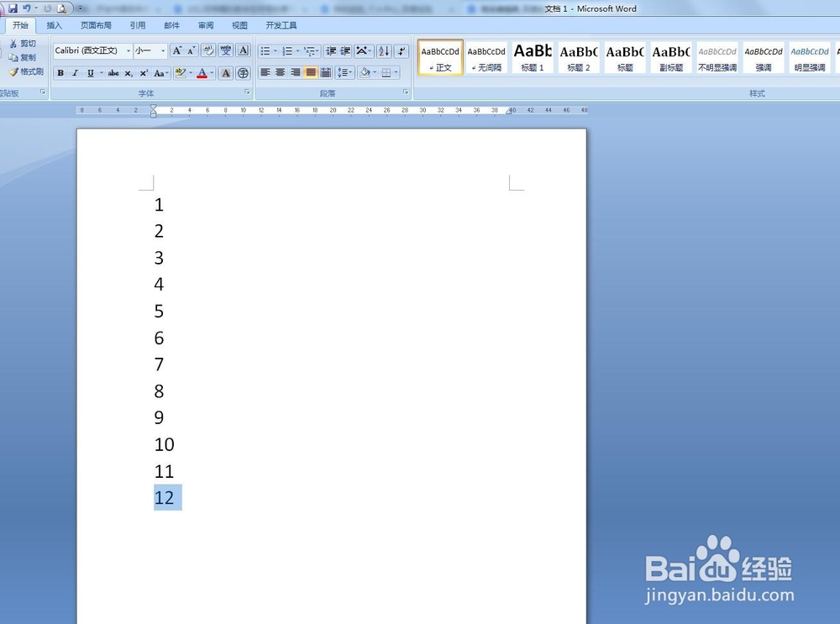Open the font dialog launcher
Image resolution: width=840 pixels, height=624 pixels.
pyautogui.click(x=247, y=92)
